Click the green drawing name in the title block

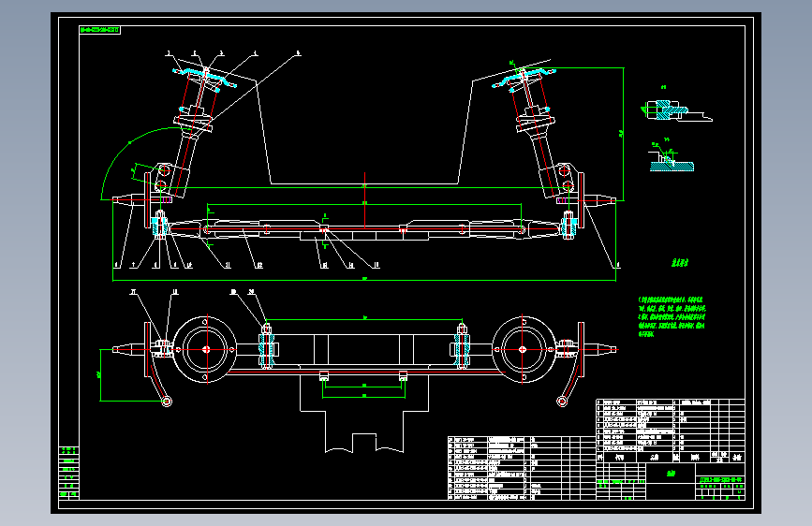(x=672, y=474)
